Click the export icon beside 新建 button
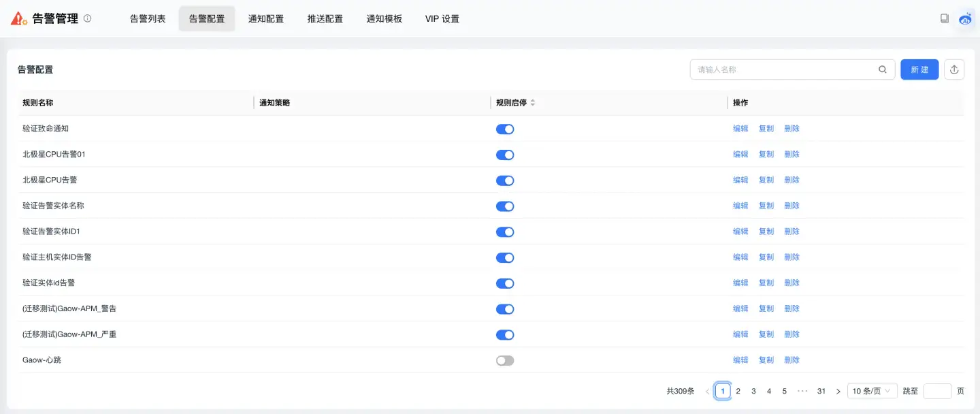 click(954, 69)
